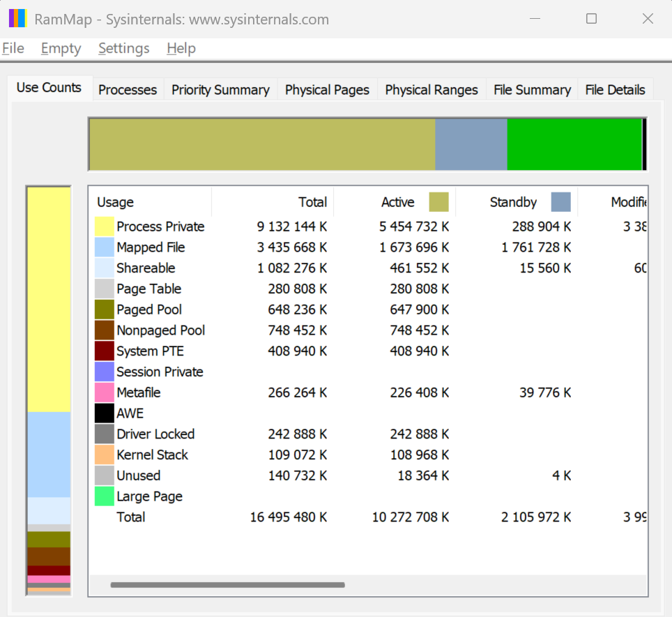Switch to the Processes tab

(x=128, y=89)
